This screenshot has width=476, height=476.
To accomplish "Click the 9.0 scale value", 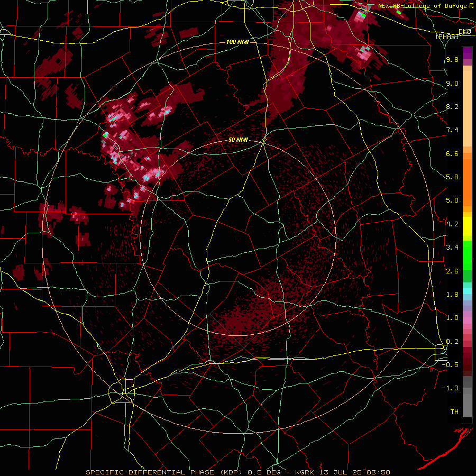I will [452, 83].
